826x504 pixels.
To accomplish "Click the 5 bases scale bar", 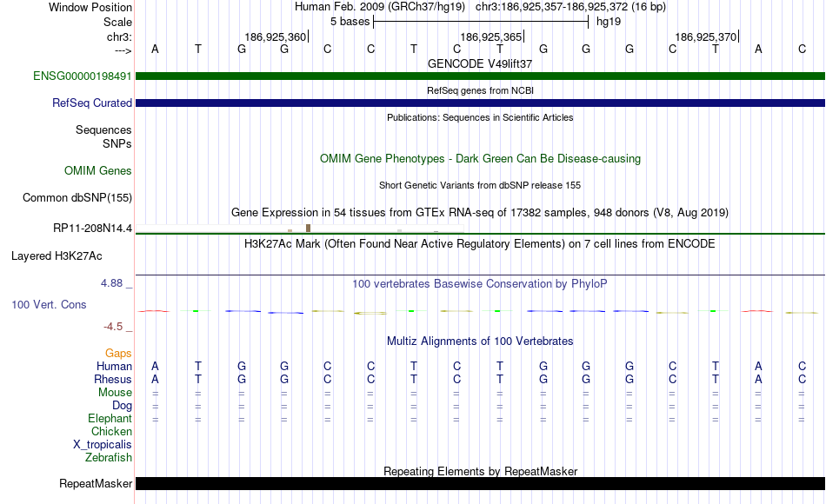I will click(481, 22).
